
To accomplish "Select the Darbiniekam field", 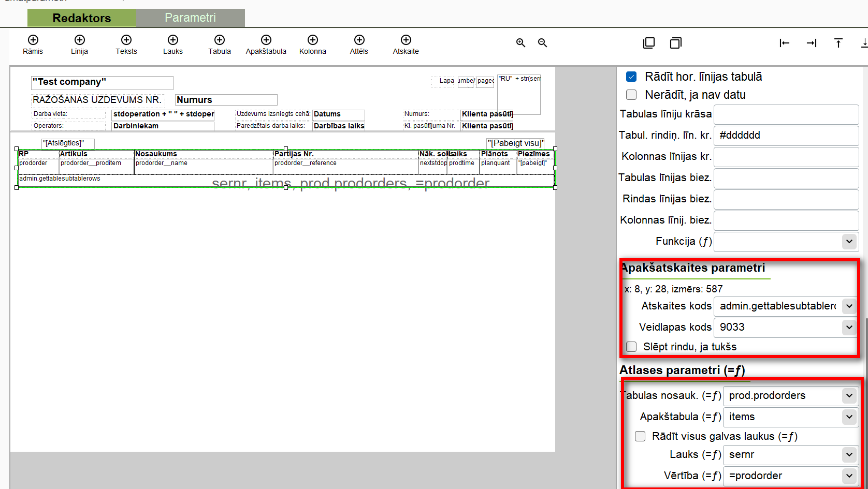I will pyautogui.click(x=163, y=126).
